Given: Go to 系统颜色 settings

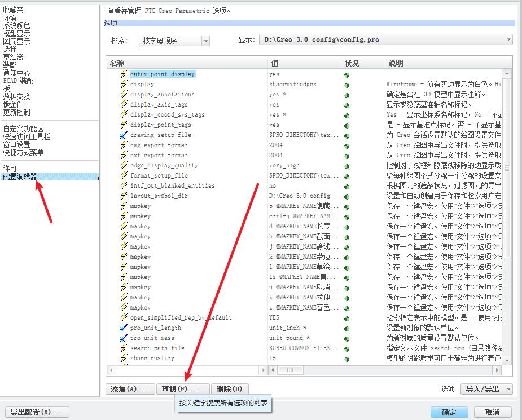Looking at the screenshot, I should [16, 25].
